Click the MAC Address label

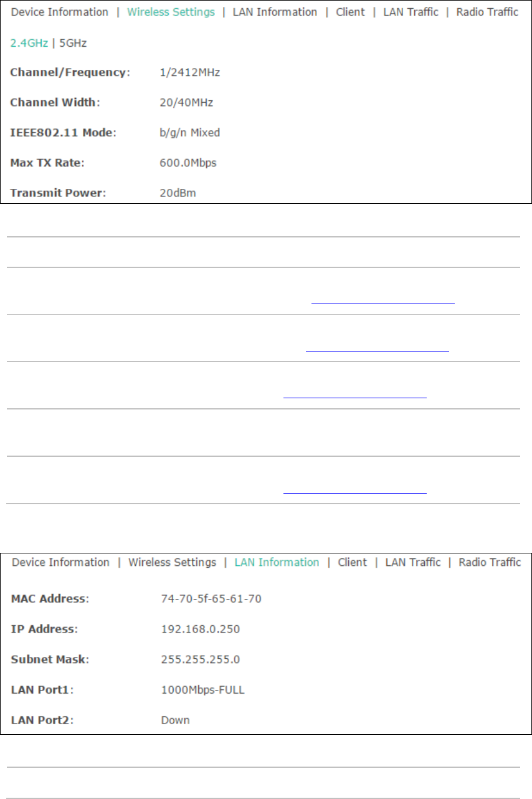tap(50, 599)
